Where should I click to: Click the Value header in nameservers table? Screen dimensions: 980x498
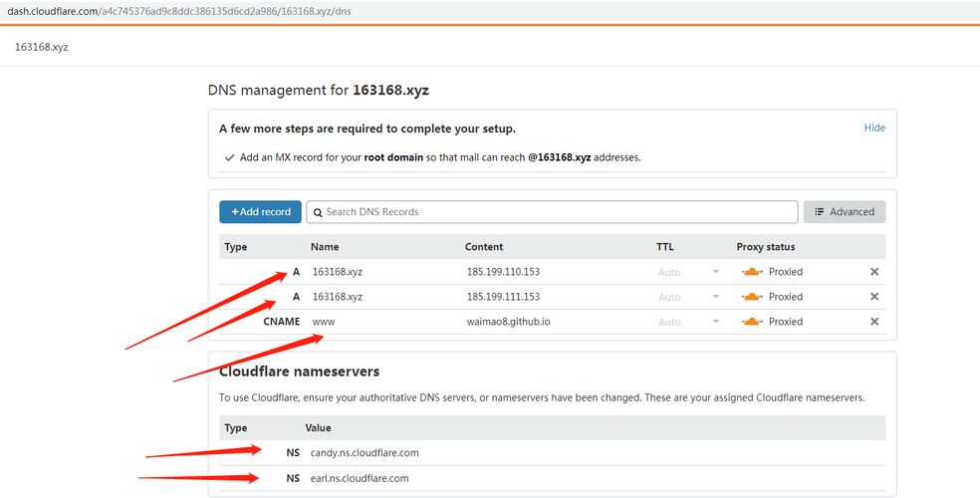[318, 428]
